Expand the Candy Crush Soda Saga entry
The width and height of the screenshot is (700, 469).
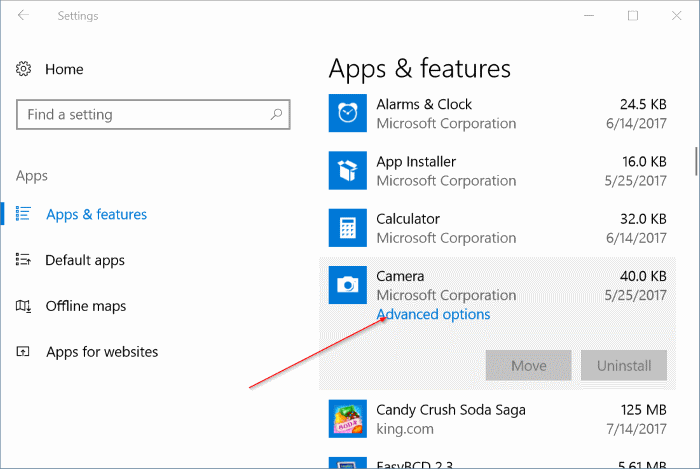click(500, 419)
